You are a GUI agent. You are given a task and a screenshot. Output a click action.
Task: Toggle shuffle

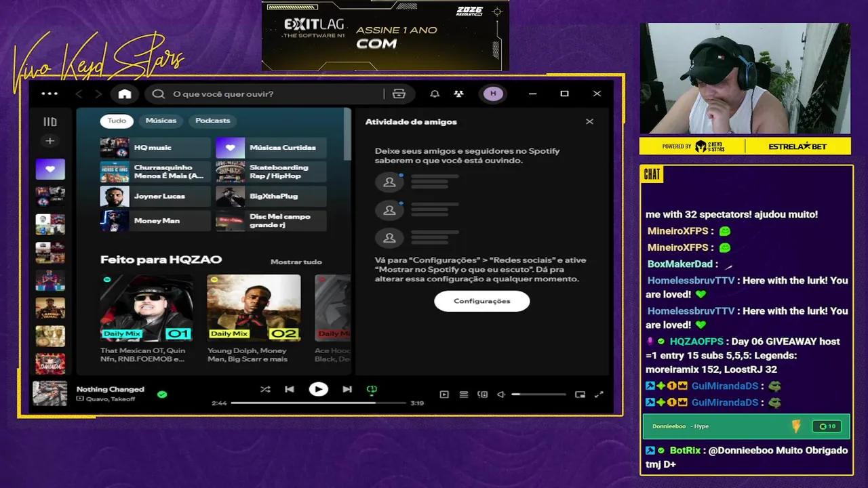265,389
